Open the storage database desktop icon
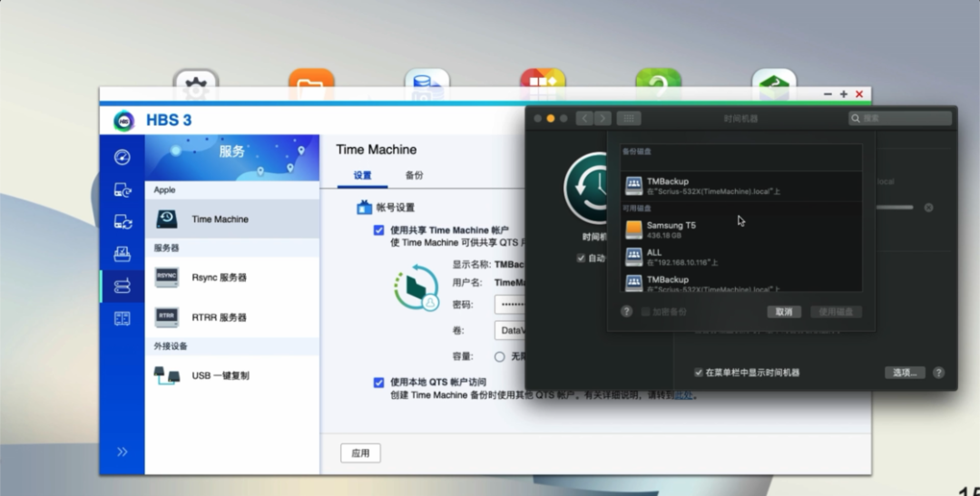 click(x=426, y=84)
